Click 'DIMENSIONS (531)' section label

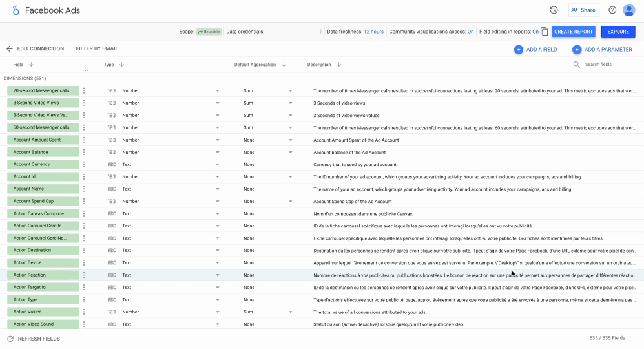[25, 78]
